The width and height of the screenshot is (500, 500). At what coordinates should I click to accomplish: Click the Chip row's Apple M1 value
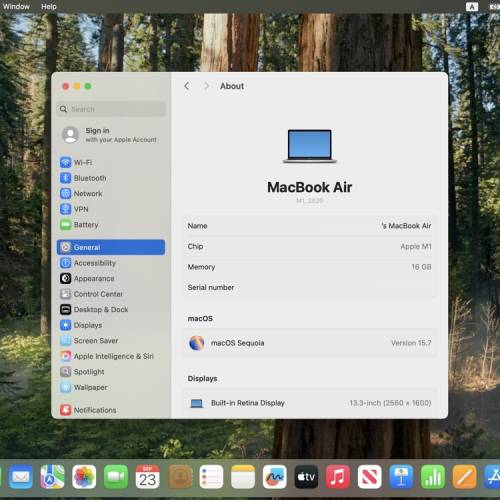point(416,246)
